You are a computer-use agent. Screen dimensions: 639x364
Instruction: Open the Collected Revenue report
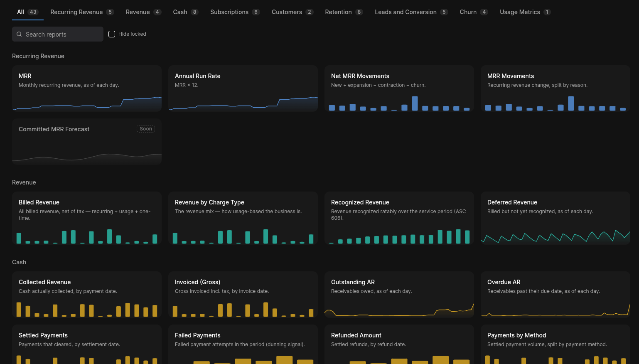[x=87, y=295]
